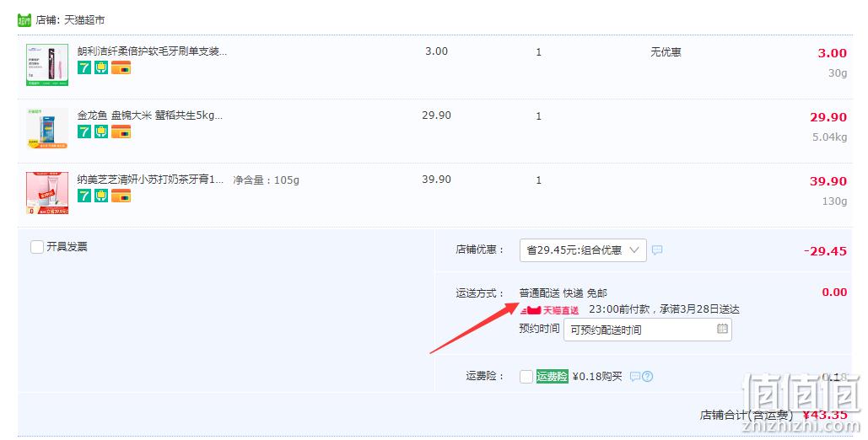Click the credit card icon under toothbrush
Screen dimensions: 868x440
121,67
